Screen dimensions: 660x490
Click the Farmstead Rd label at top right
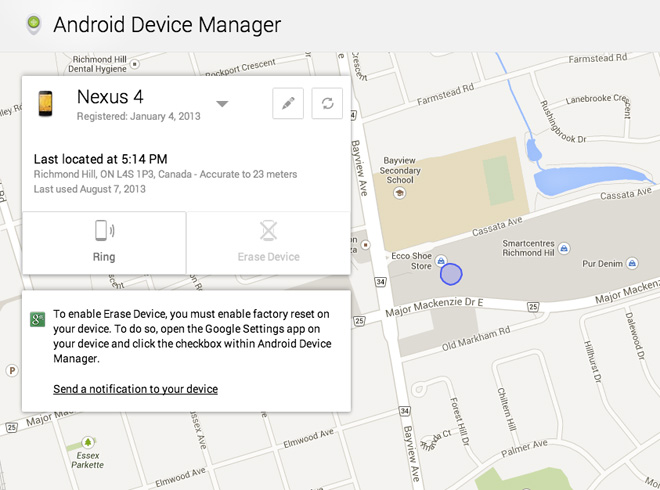pos(598,59)
